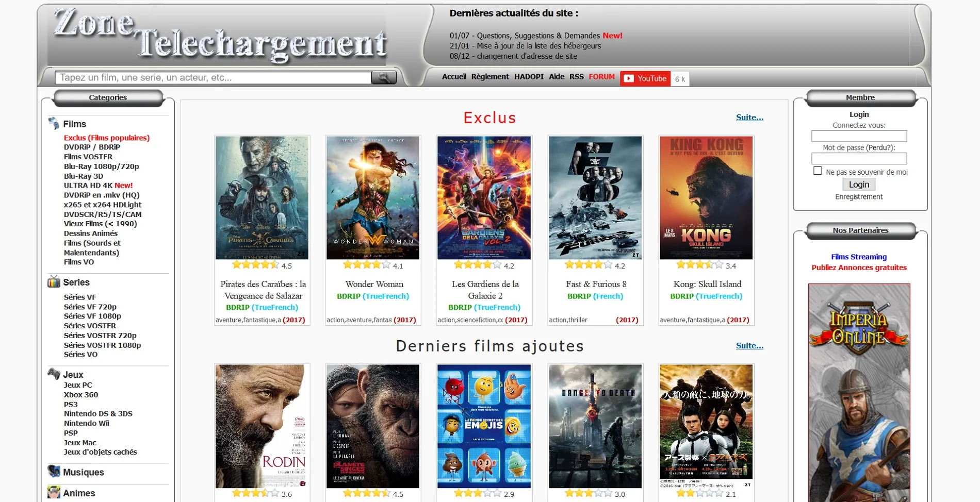Open the YouTube channel icon
The height and width of the screenshot is (502, 980).
(x=629, y=78)
